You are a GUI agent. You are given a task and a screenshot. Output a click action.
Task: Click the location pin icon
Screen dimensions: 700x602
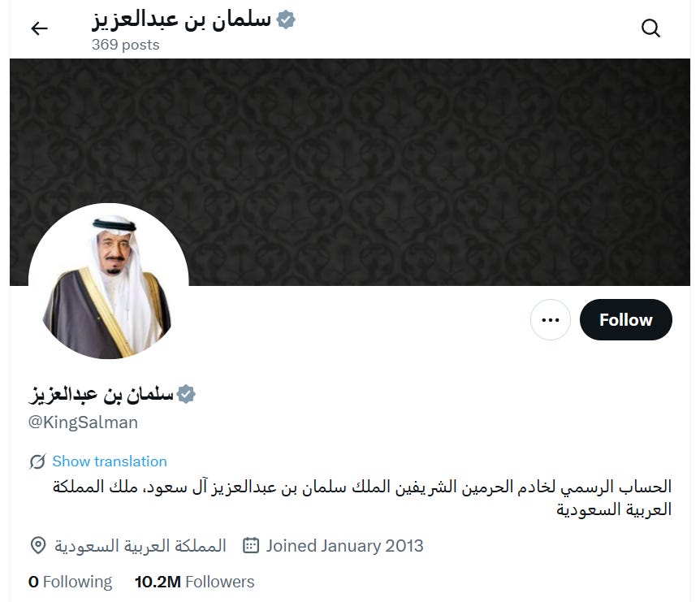(x=38, y=546)
